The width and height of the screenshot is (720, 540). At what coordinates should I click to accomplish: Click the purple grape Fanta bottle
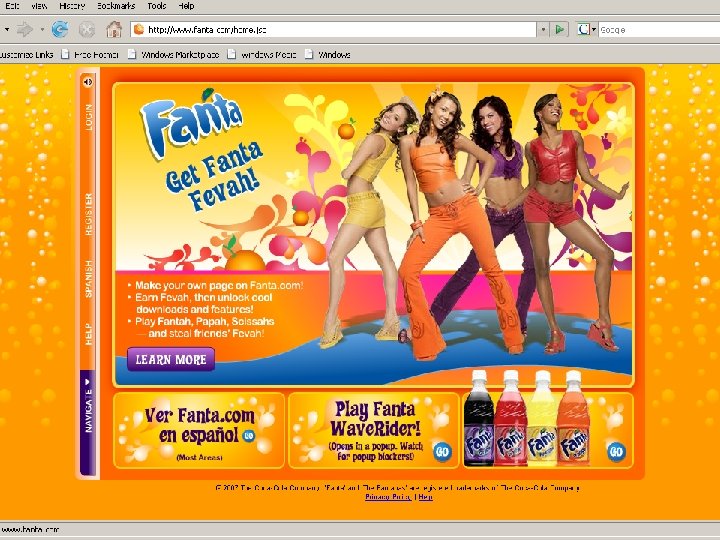pos(479,418)
